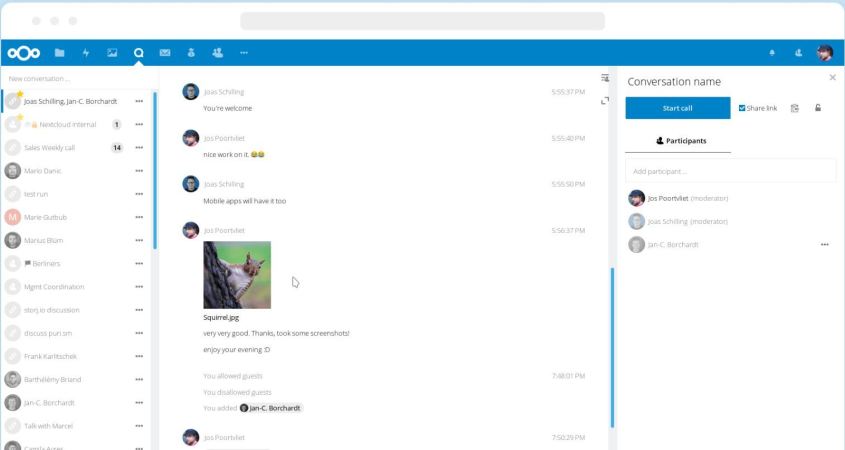
Task: Copy the share link clipboard icon
Action: click(794, 108)
